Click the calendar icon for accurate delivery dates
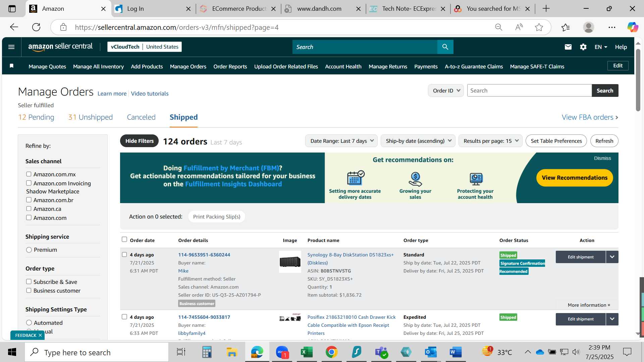The image size is (644, 362). (x=356, y=178)
